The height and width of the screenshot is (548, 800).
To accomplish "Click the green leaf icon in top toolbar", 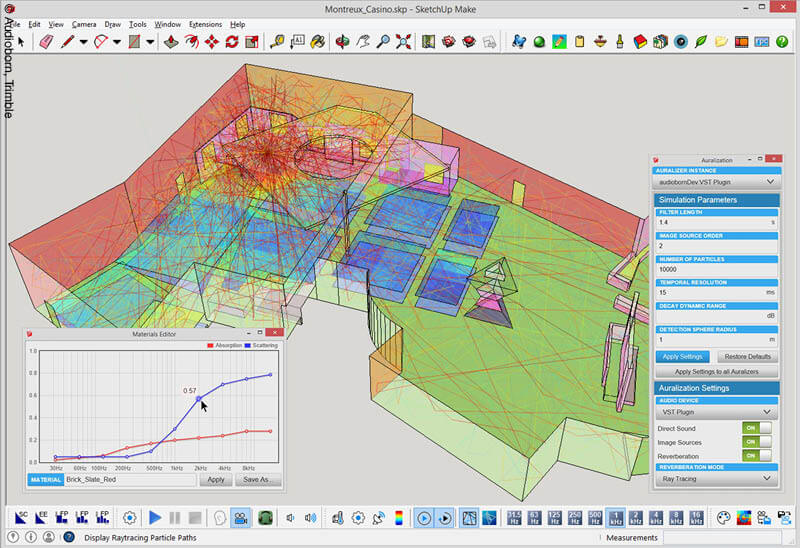I will [x=701, y=42].
